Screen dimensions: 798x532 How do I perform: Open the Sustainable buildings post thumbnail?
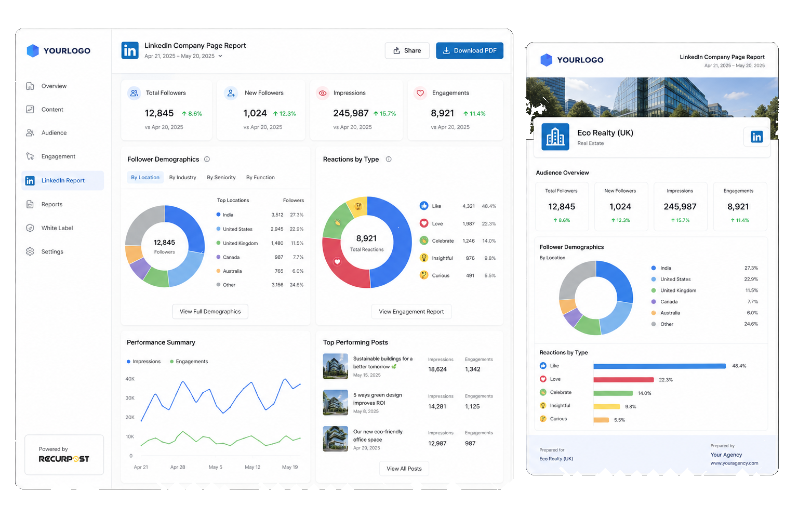pyautogui.click(x=336, y=366)
